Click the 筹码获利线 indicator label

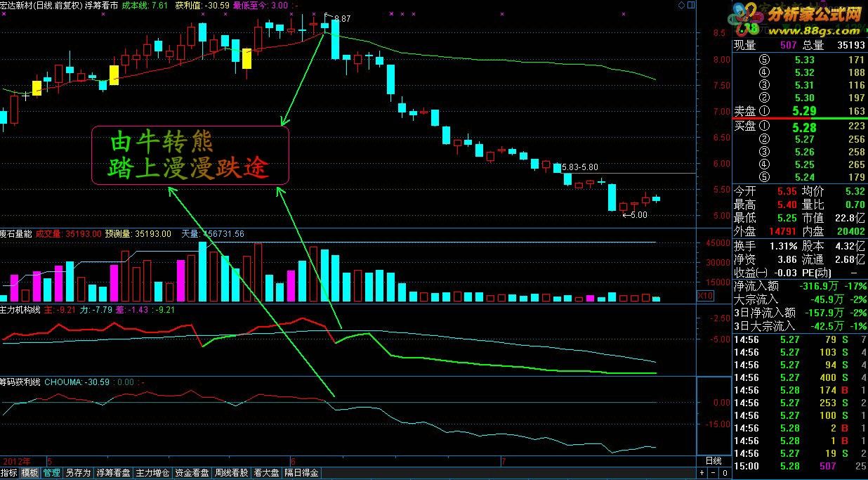coord(21,383)
